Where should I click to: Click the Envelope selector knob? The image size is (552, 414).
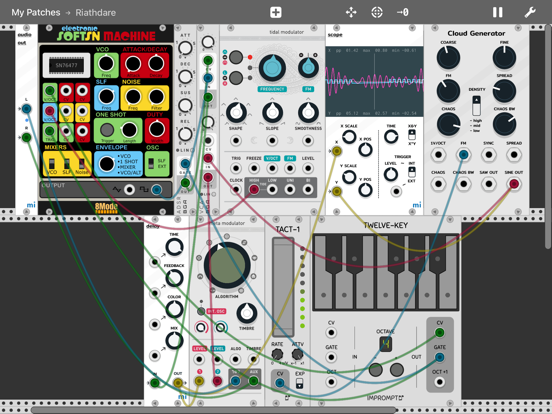point(106,164)
